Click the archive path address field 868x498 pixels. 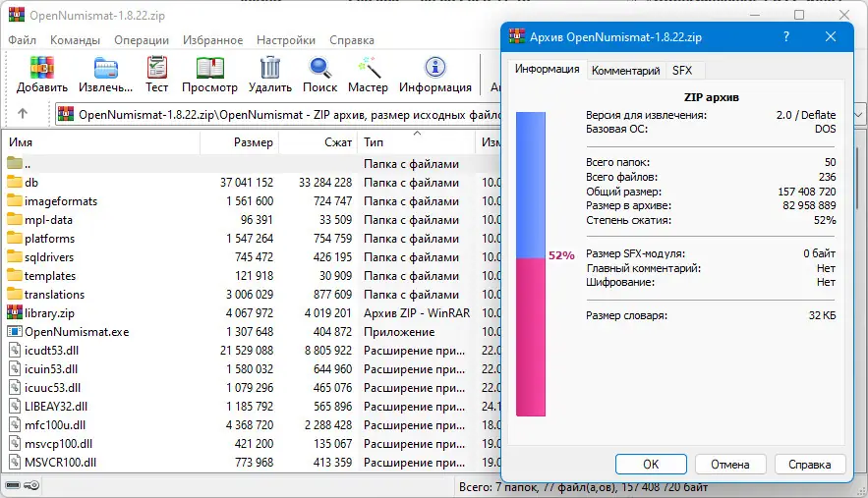click(279, 115)
